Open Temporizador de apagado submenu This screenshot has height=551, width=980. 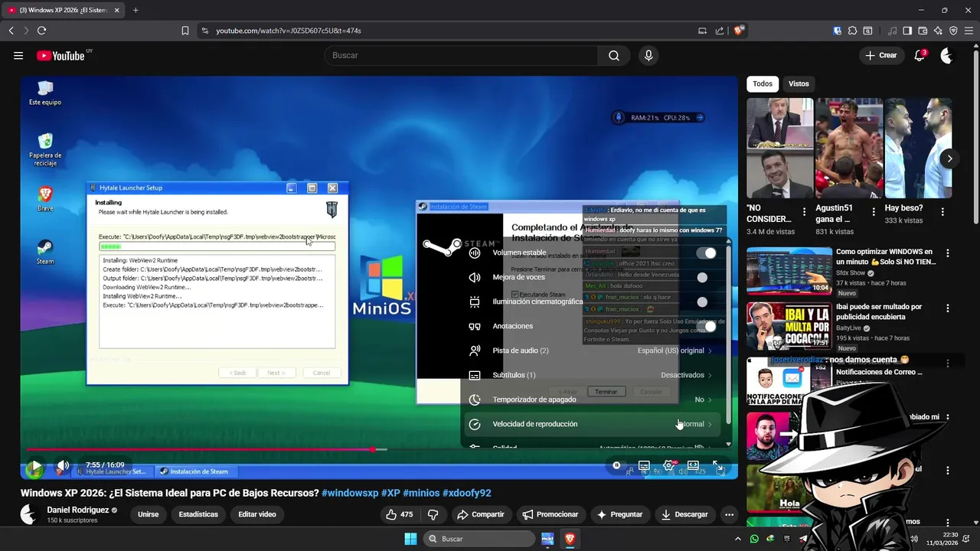coord(592,399)
